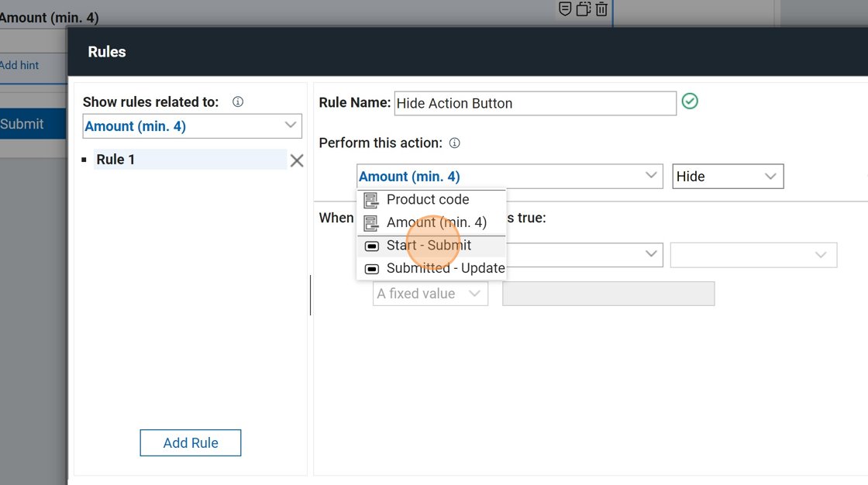Click into the Rule Name text field
Image resolution: width=868 pixels, height=485 pixels.
pos(535,103)
